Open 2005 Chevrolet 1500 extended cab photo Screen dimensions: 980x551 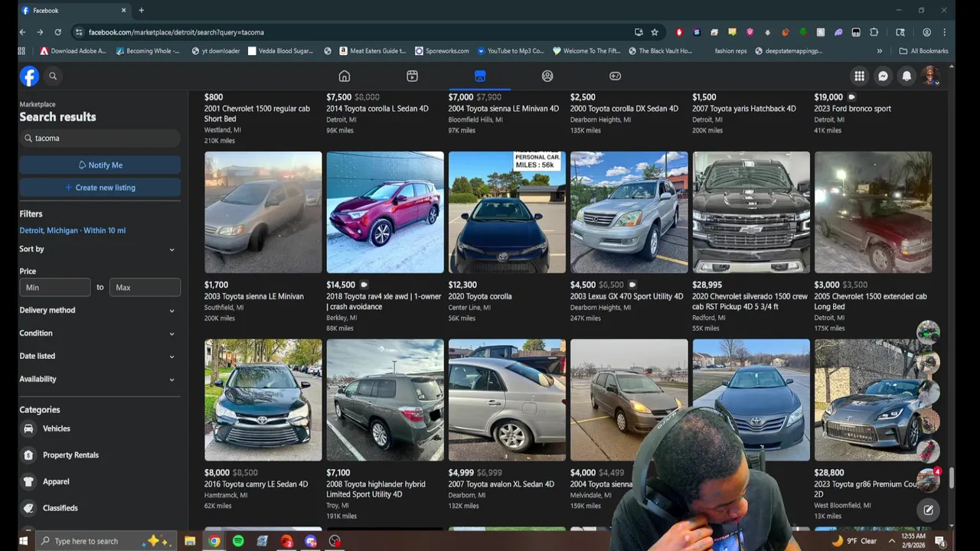[874, 212]
